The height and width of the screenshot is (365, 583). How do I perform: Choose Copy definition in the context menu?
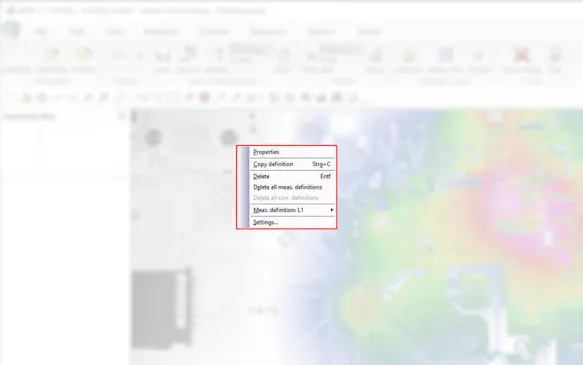pyautogui.click(x=292, y=164)
